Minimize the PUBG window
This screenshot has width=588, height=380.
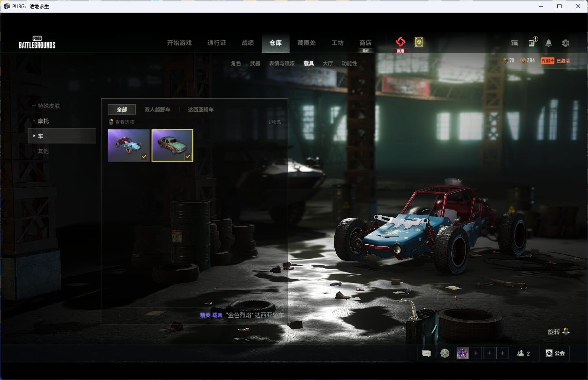click(541, 6)
